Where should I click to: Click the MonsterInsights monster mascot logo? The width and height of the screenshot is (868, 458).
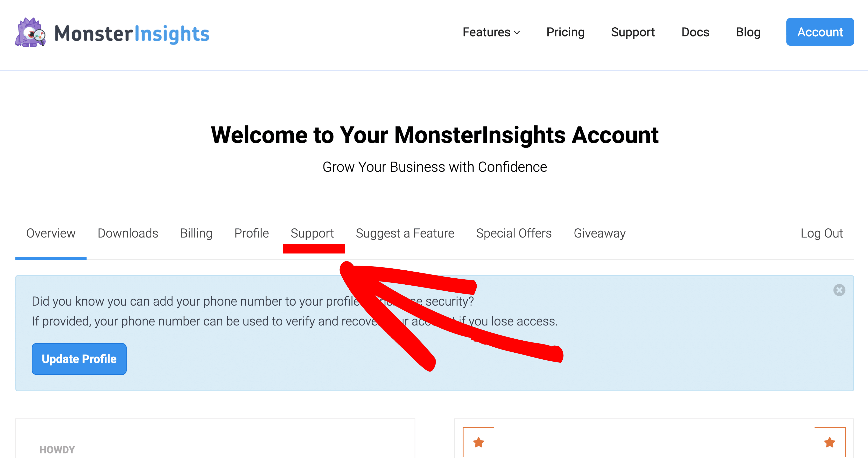(30, 33)
